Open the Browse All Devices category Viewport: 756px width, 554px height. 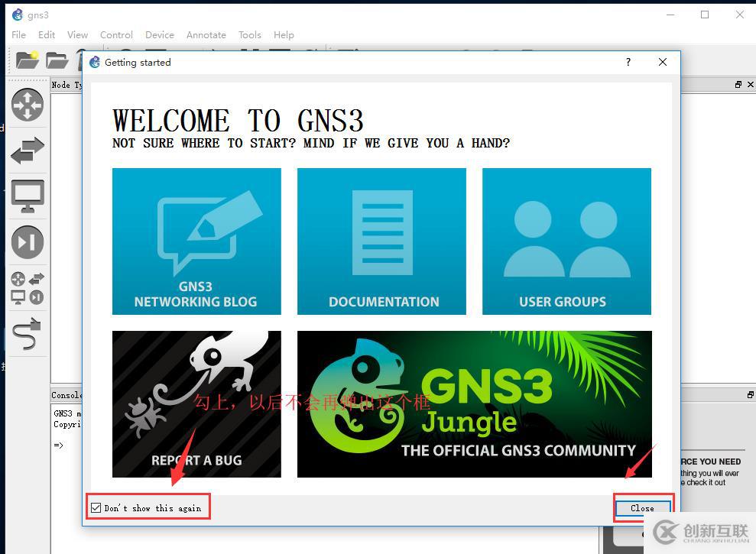click(28, 288)
